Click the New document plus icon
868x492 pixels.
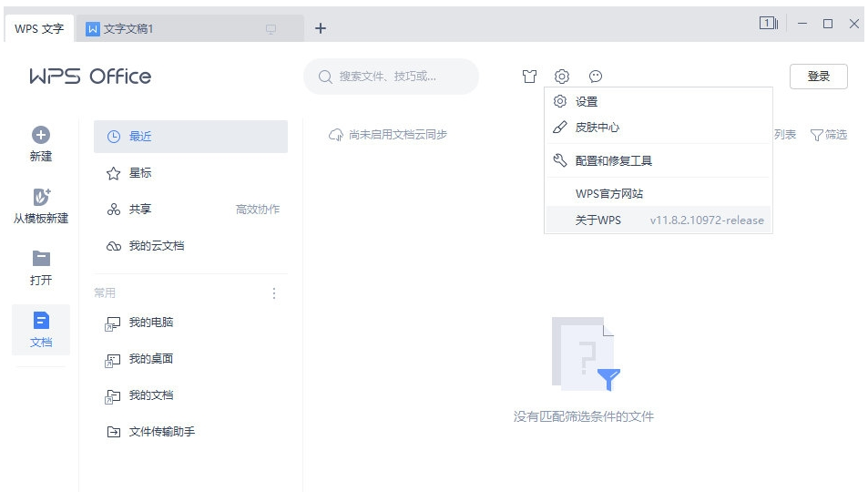click(40, 135)
